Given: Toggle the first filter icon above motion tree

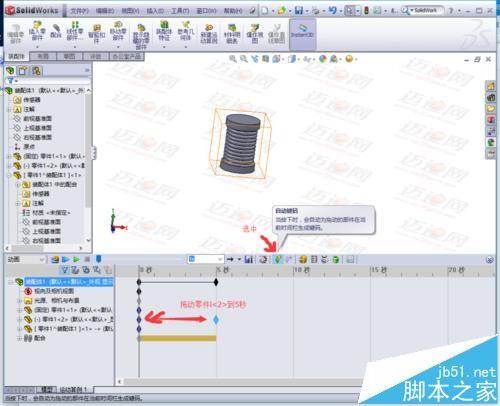Looking at the screenshot, I should coord(65,270).
